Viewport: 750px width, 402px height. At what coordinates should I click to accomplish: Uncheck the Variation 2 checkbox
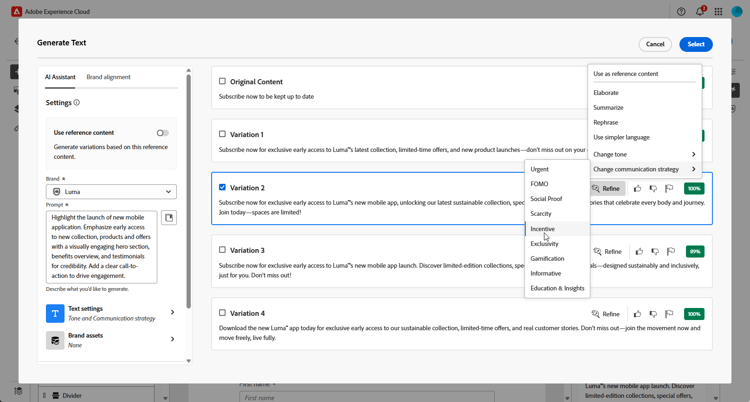pos(222,187)
